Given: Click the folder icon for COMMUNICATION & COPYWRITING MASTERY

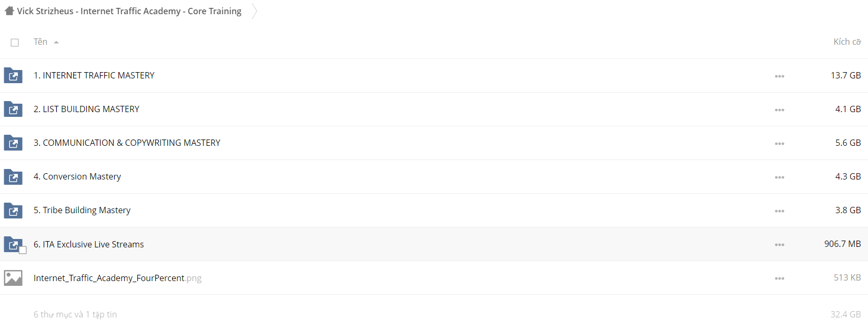Looking at the screenshot, I should click(x=13, y=143).
